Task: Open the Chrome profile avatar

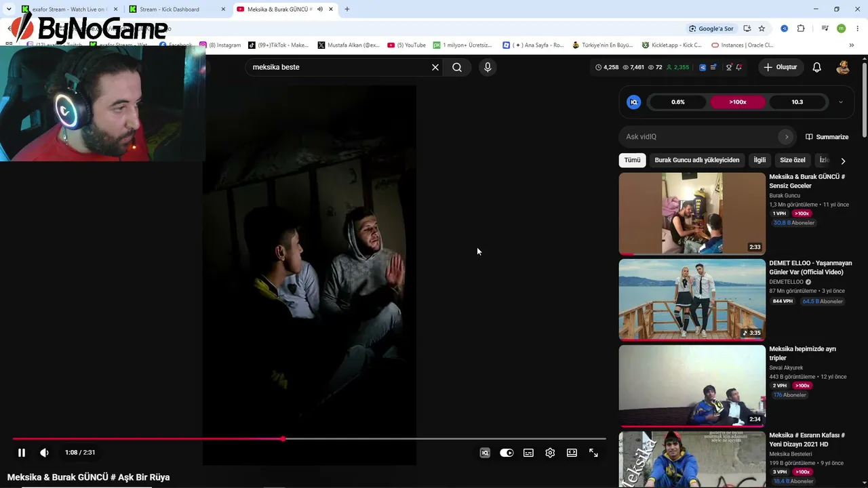Action: [x=842, y=28]
